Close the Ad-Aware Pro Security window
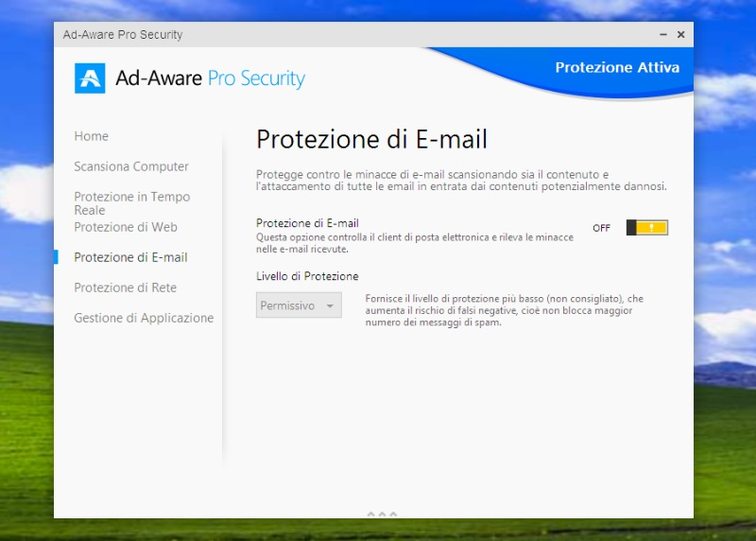Viewport: 756px width, 541px height. point(680,35)
